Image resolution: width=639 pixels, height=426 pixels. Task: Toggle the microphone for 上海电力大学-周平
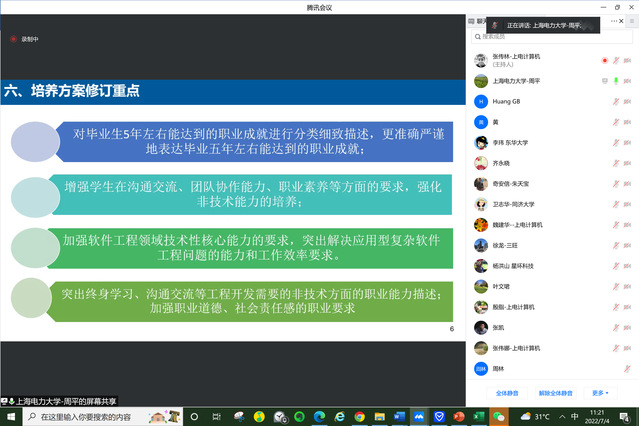[x=616, y=81]
